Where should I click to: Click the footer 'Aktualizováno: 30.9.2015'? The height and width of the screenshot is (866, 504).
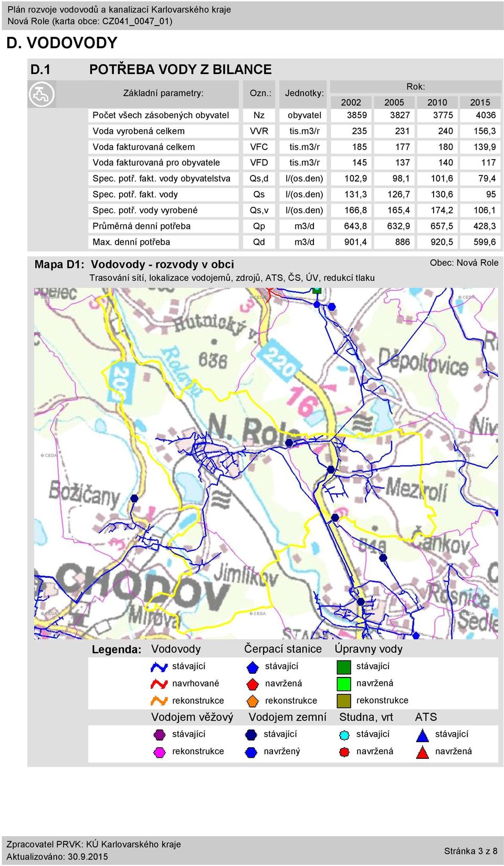click(57, 857)
